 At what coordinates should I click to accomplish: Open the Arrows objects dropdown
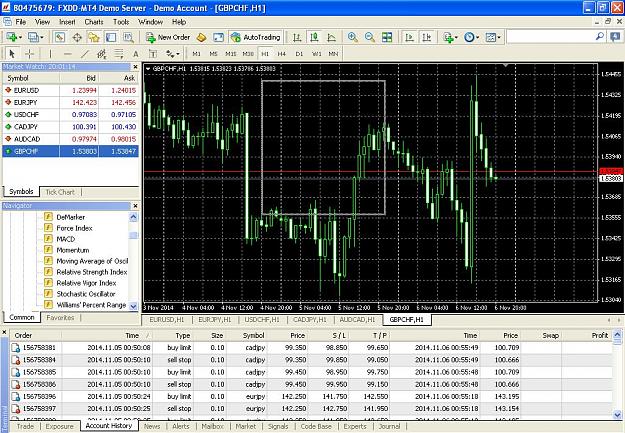coord(173,53)
